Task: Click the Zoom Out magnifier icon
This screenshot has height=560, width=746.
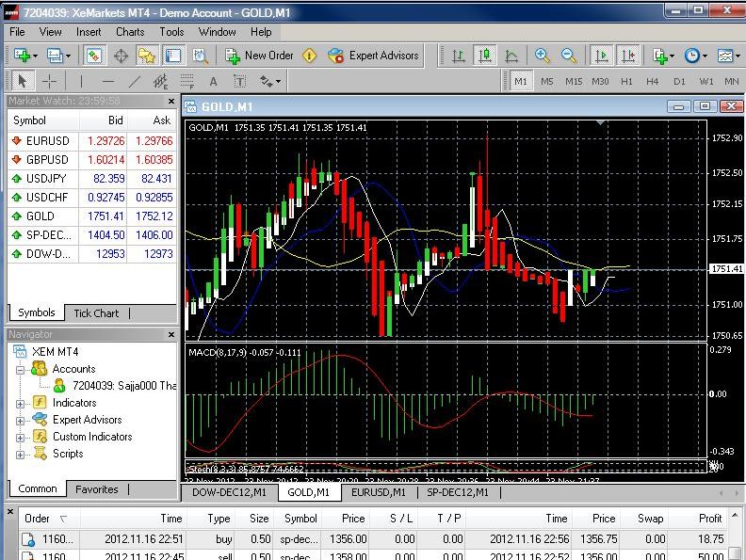Action: (568, 56)
